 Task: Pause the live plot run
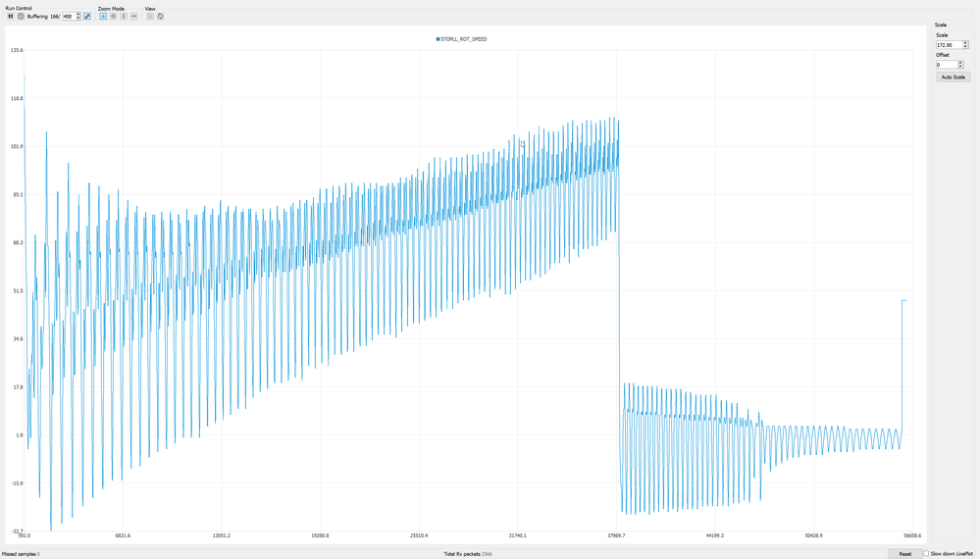[11, 17]
